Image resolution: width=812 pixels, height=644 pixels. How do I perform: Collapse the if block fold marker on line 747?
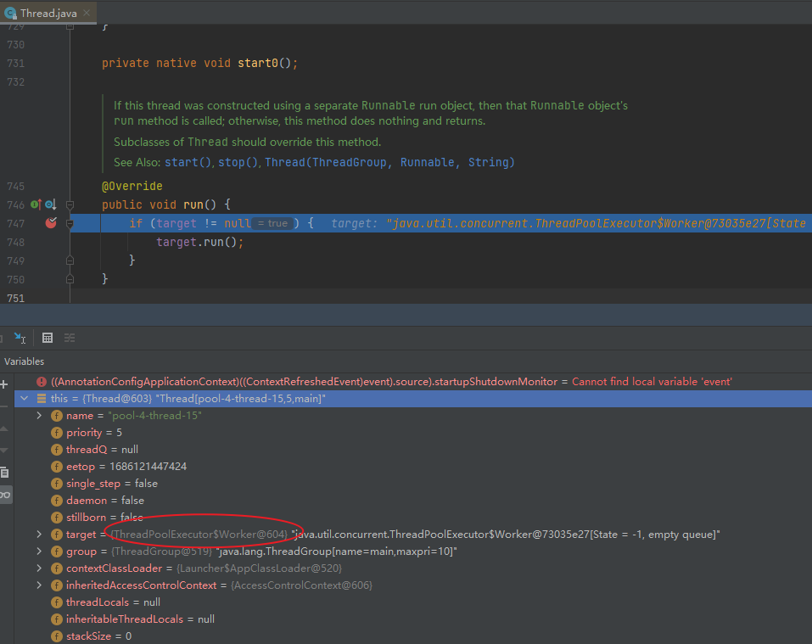pyautogui.click(x=70, y=224)
